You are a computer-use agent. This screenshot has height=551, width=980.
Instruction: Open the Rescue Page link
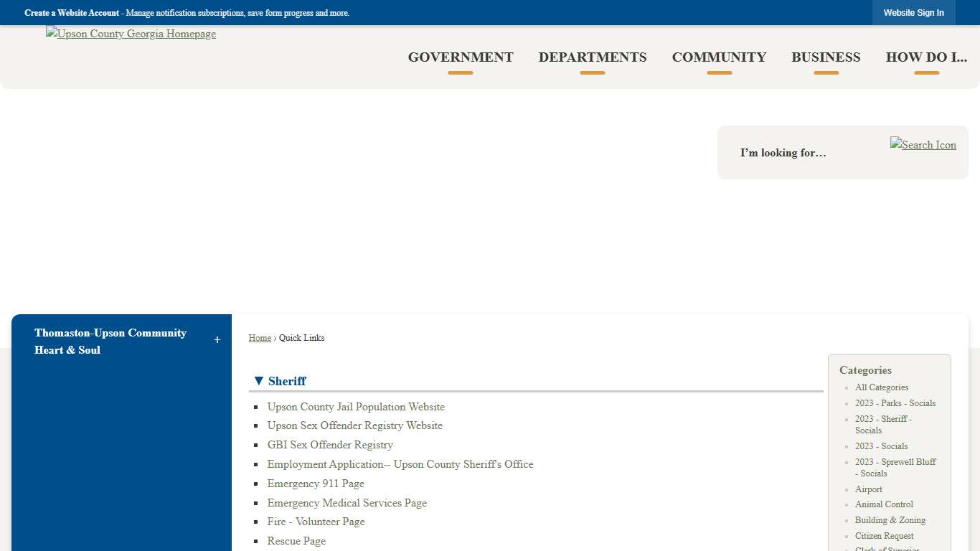[296, 541]
